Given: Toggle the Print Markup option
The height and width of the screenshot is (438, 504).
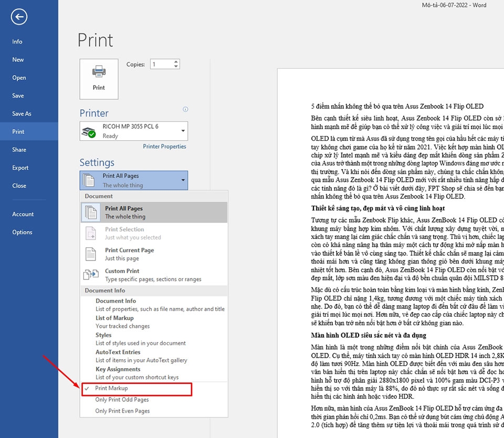Looking at the screenshot, I should (x=137, y=389).
